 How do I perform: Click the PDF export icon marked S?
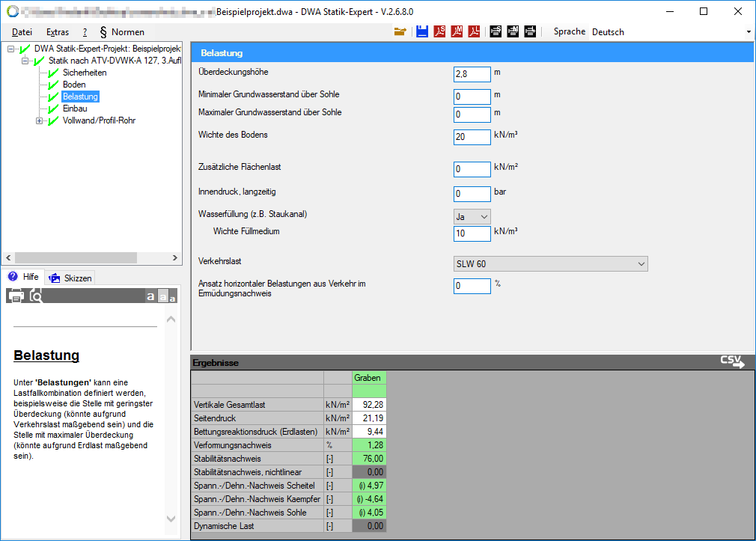pyautogui.click(x=439, y=31)
